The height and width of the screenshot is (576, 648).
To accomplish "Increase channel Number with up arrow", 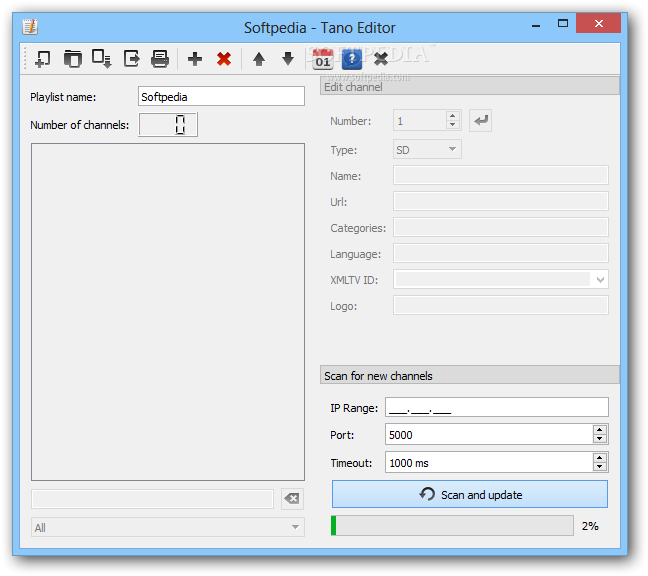I will click(453, 116).
